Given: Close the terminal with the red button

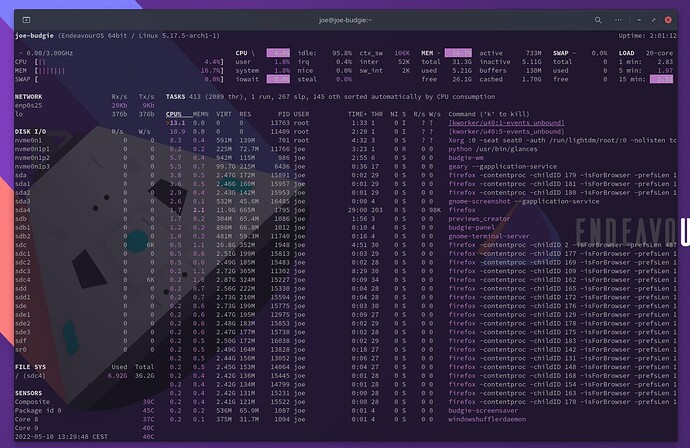Looking at the screenshot, I should pos(668,20).
